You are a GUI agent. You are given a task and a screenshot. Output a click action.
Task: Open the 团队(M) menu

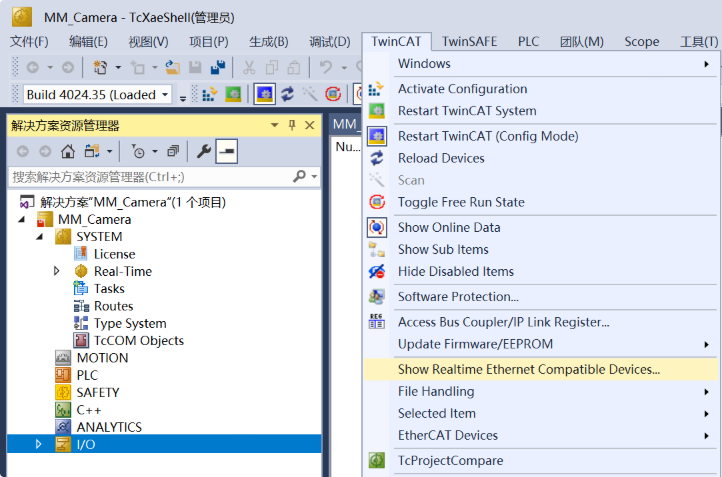(582, 42)
